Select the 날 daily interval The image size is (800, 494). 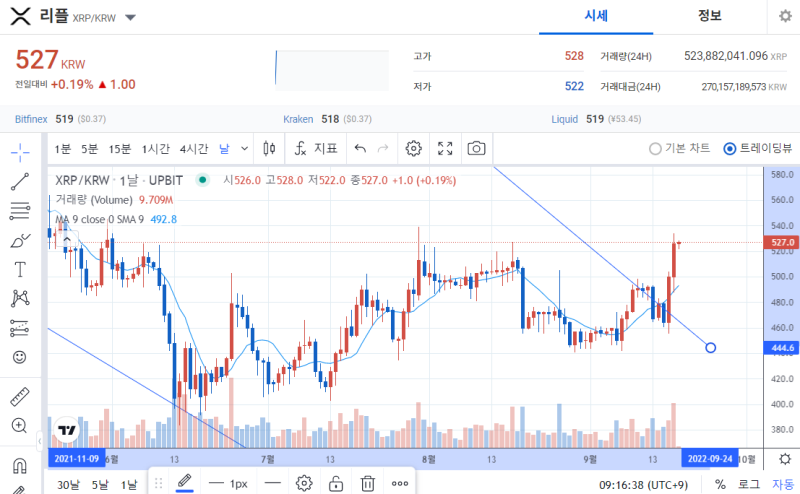tap(224, 149)
